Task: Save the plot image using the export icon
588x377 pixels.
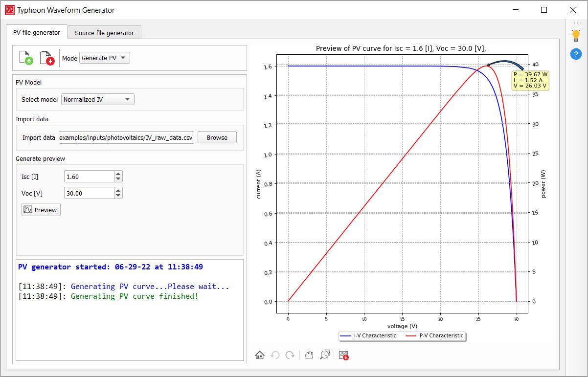Action: tap(344, 355)
